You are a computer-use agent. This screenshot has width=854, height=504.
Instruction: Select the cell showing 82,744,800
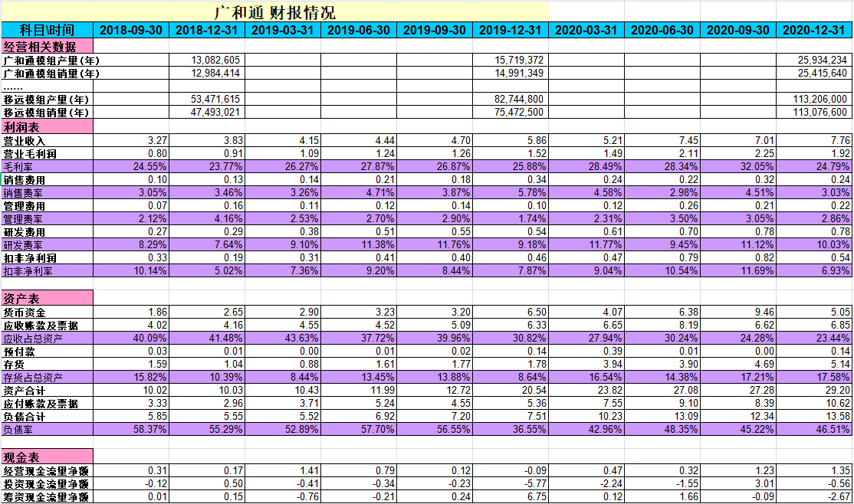(x=511, y=99)
